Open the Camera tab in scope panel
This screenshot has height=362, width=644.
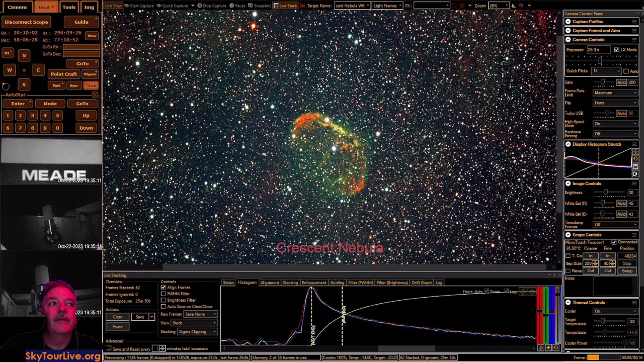pos(17,7)
